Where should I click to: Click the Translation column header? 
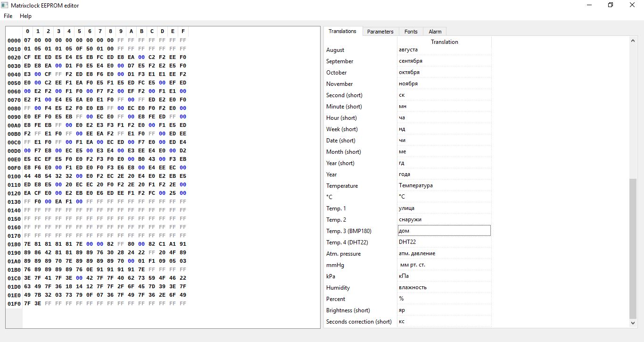pyautogui.click(x=444, y=42)
